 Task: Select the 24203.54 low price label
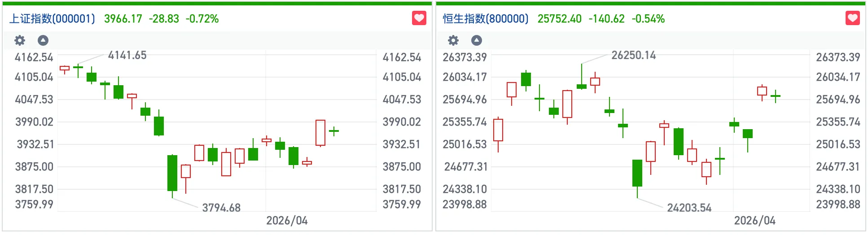pyautogui.click(x=689, y=208)
